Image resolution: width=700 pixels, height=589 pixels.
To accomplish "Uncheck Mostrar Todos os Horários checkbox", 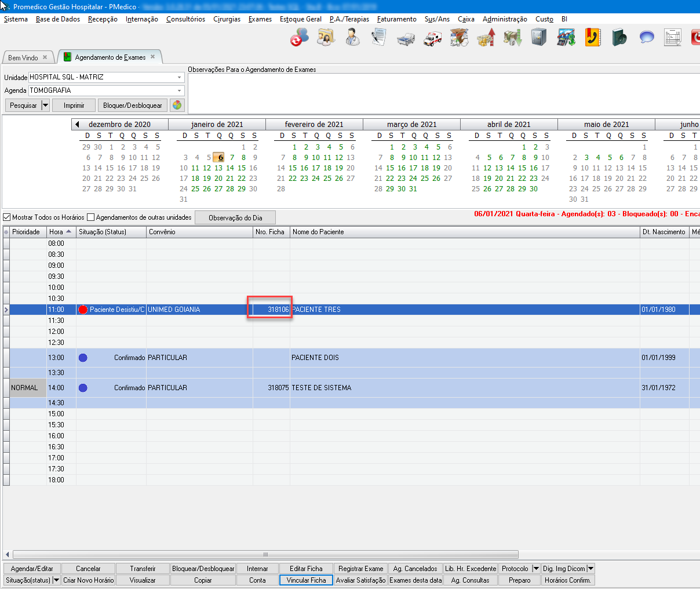I will tap(7, 217).
